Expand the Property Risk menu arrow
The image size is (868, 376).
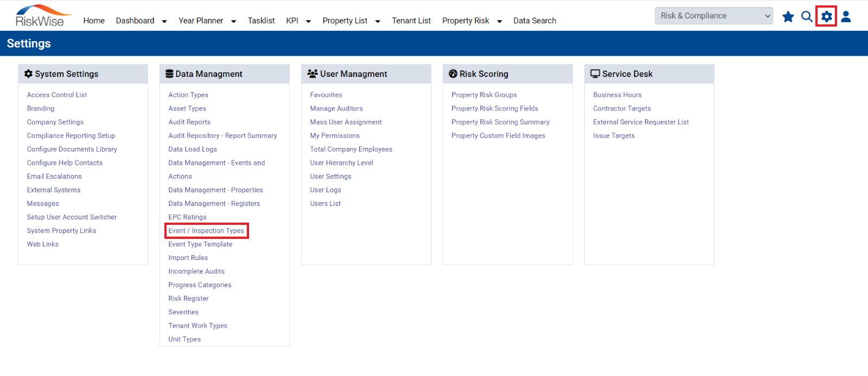500,21
